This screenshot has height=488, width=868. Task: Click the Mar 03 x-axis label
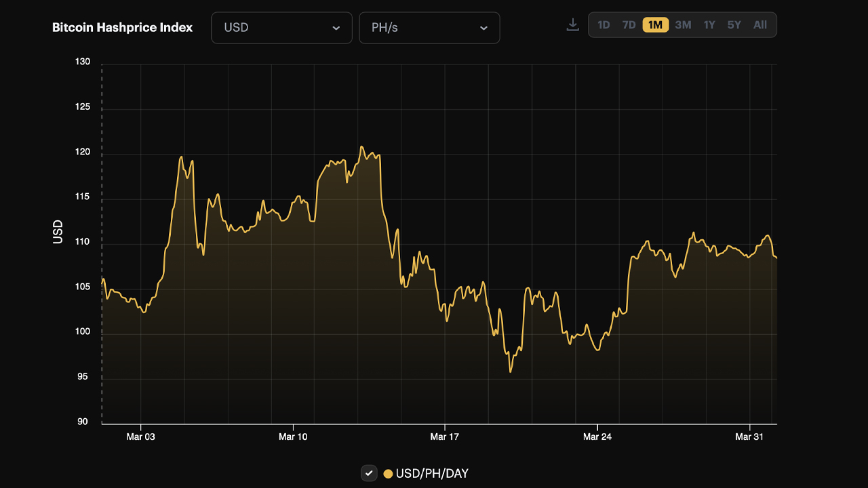tap(140, 437)
